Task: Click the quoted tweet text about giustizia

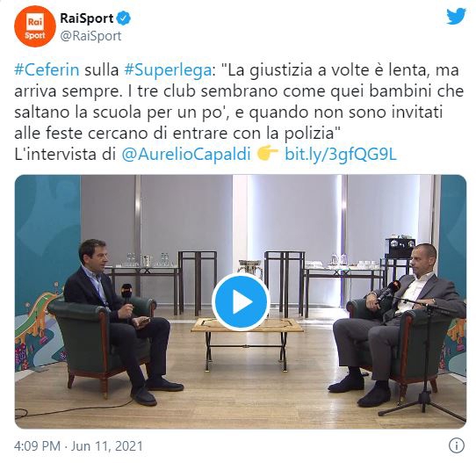Action: tap(239, 102)
